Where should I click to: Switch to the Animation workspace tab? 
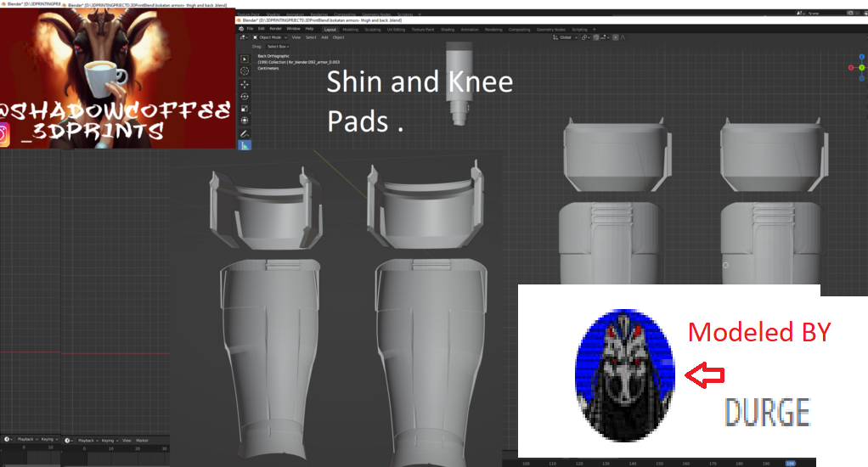[x=470, y=30]
